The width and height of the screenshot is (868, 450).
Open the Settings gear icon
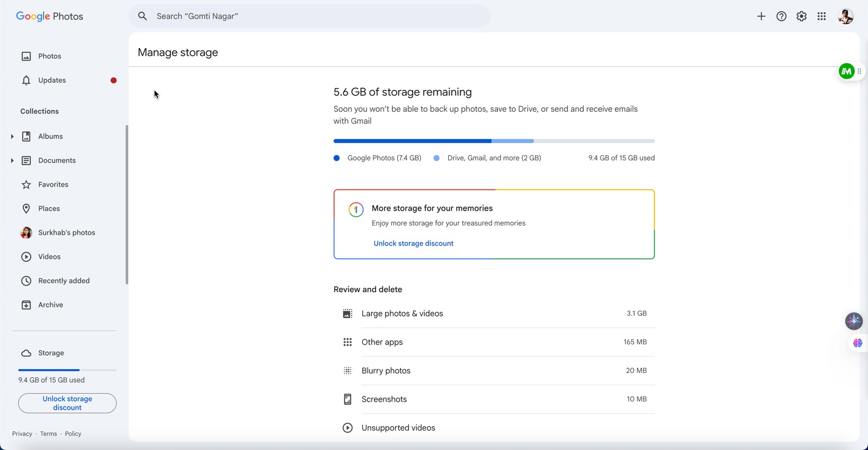(801, 16)
